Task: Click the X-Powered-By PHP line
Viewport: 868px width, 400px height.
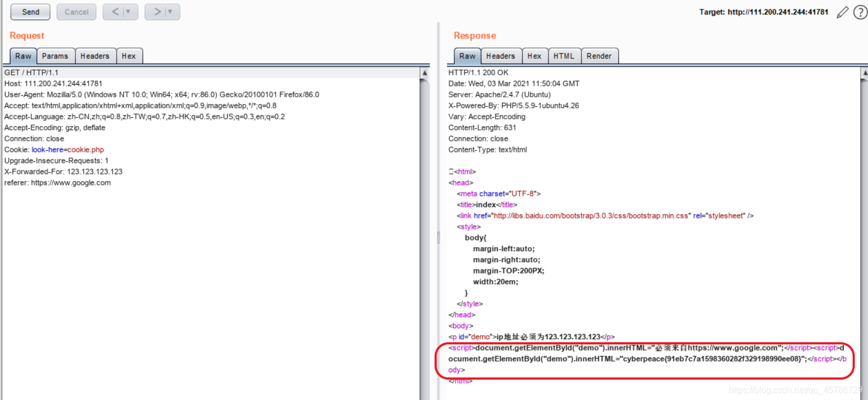Action: (x=514, y=106)
